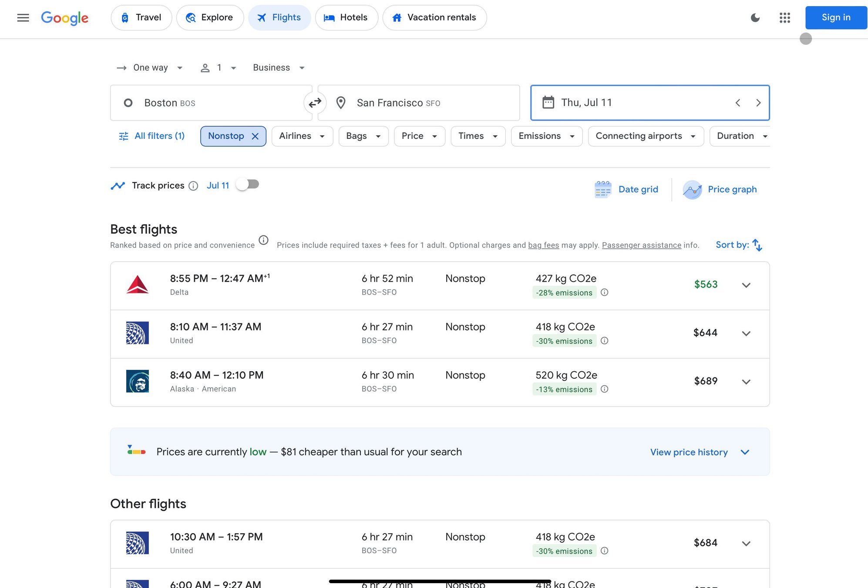Click the Google apps grid icon

pyautogui.click(x=784, y=18)
